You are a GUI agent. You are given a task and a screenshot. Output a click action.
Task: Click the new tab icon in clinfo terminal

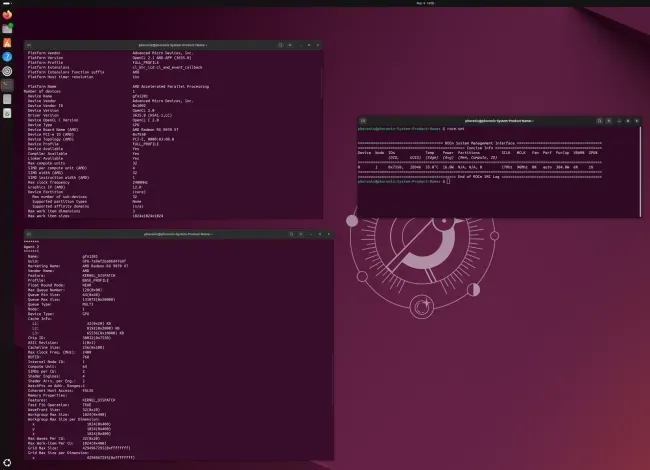tap(29, 45)
